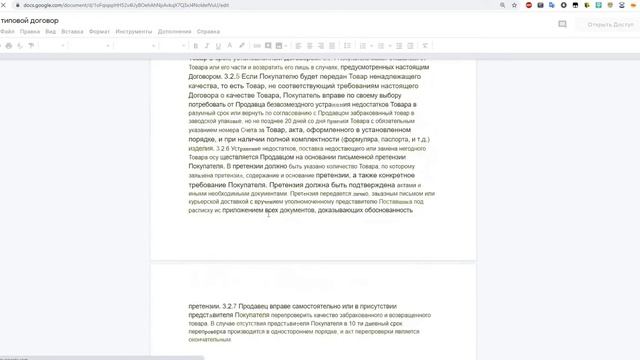This screenshot has width=640, height=360.
Task: Activate the paint format roller icon
Action: 31,46
